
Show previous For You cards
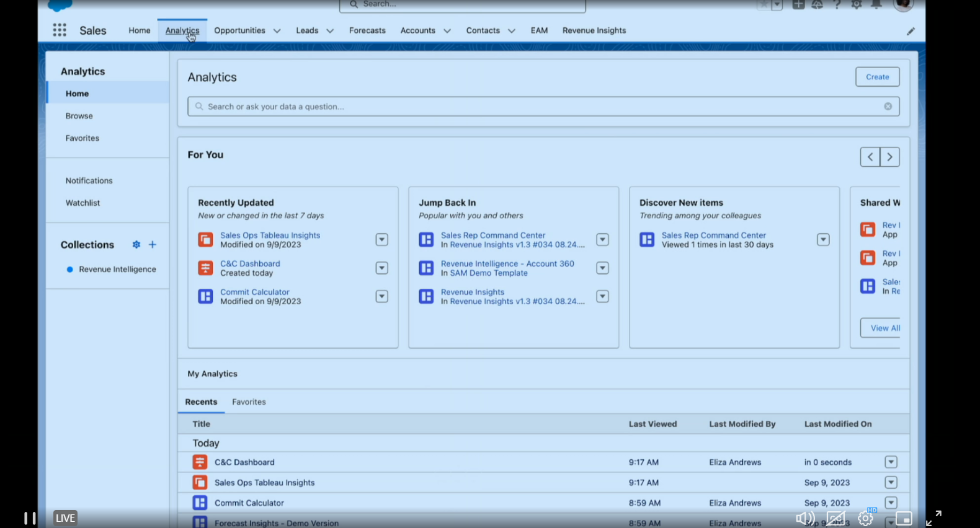[870, 157]
